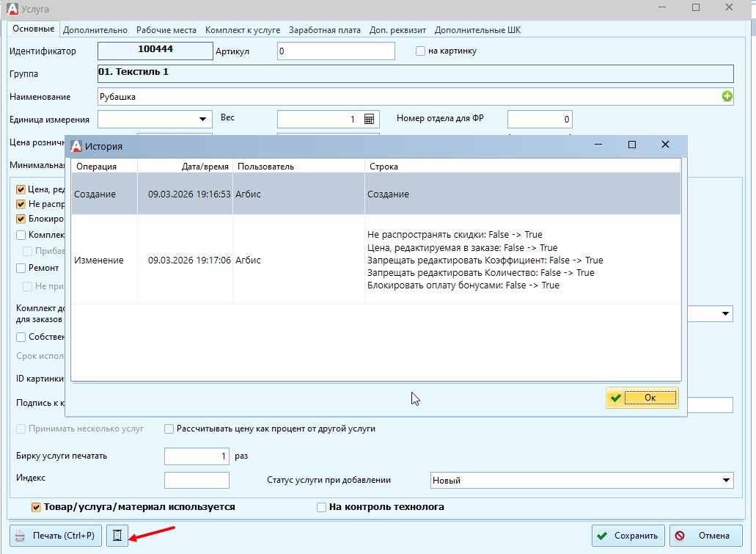
Task: Toggle the 'Собствен...' checkbox
Action: coord(21,337)
